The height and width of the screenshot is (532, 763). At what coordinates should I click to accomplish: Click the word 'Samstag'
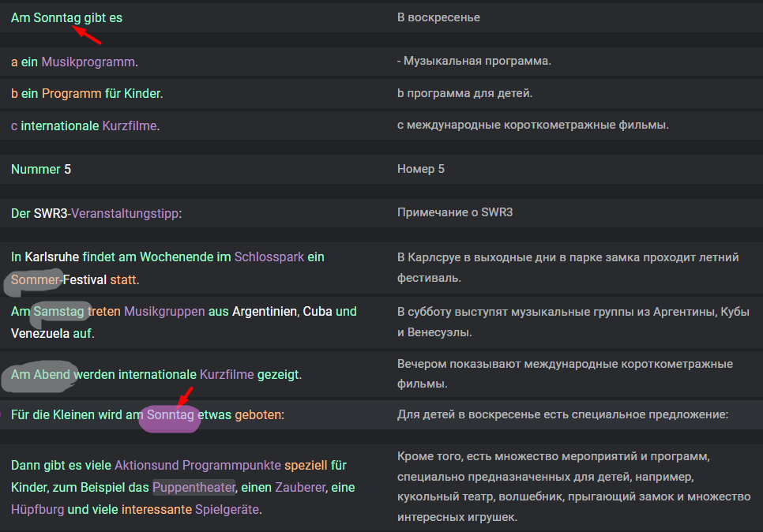(x=59, y=311)
